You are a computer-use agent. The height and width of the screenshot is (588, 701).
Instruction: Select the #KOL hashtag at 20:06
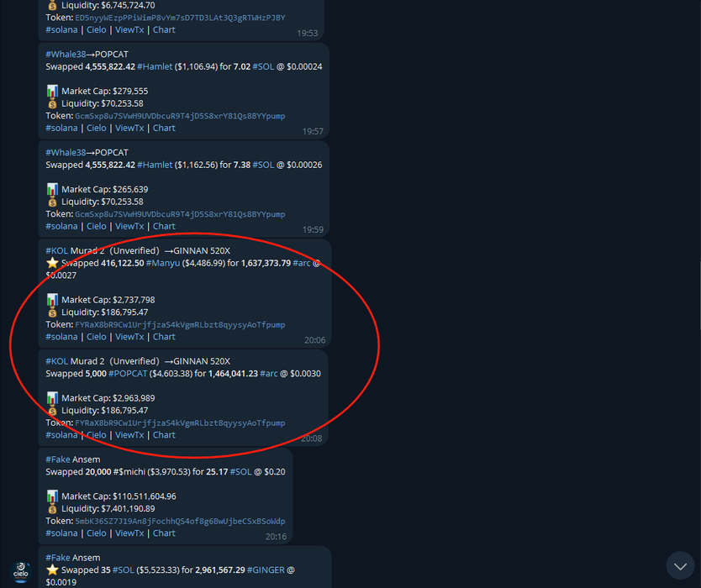coord(57,250)
